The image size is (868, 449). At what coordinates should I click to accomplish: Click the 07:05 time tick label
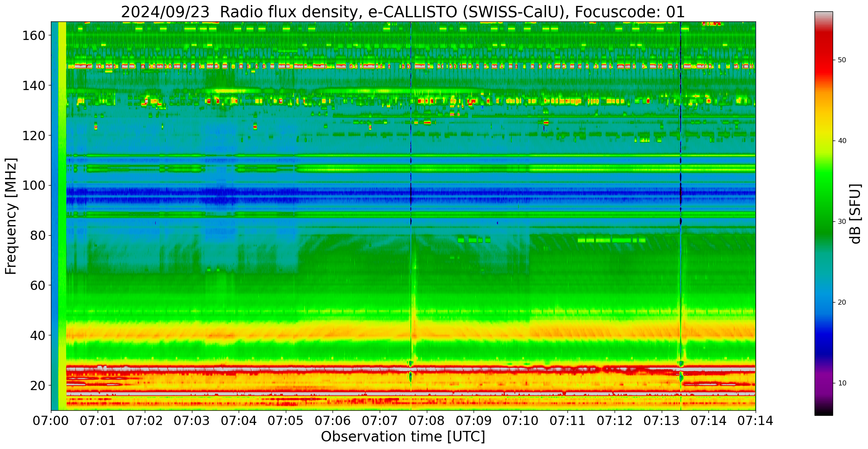286,420
